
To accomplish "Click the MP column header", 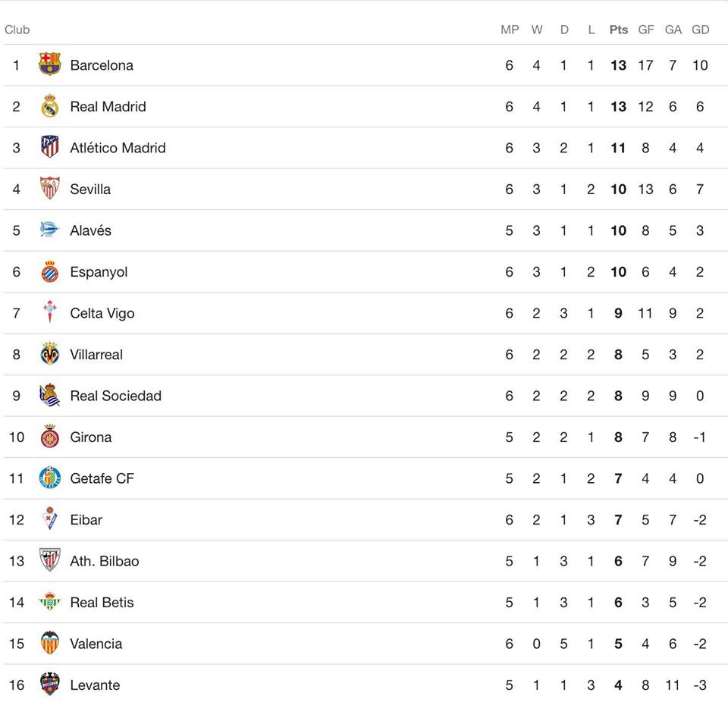I will 510,30.
